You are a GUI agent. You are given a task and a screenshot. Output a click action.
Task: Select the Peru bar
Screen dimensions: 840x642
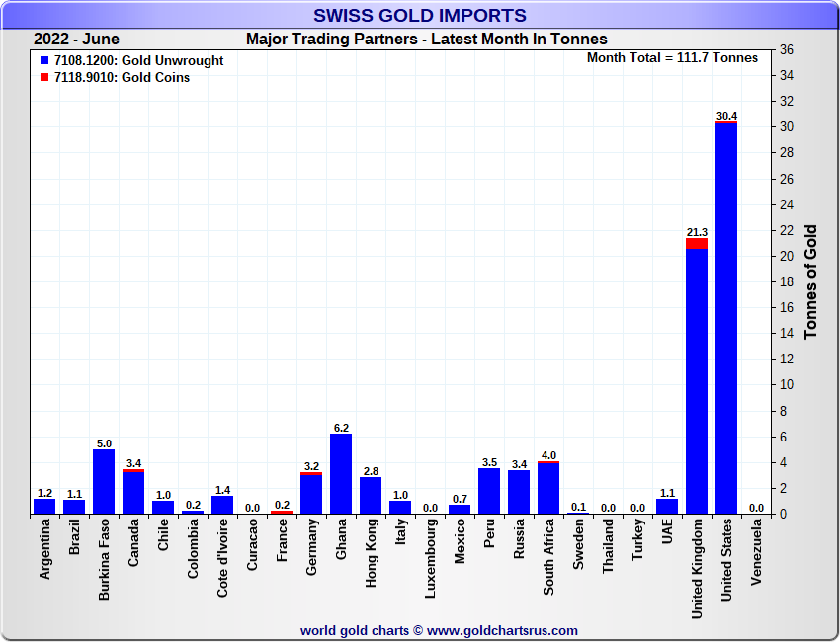[489, 491]
